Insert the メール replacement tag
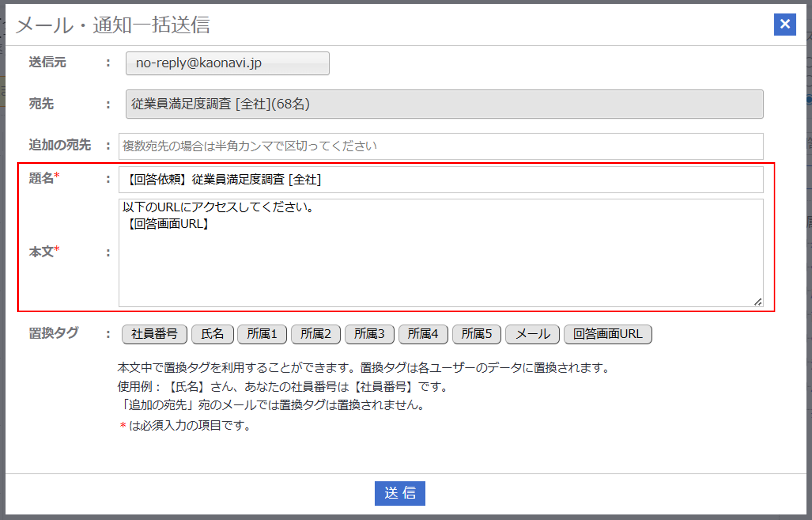 pos(532,334)
